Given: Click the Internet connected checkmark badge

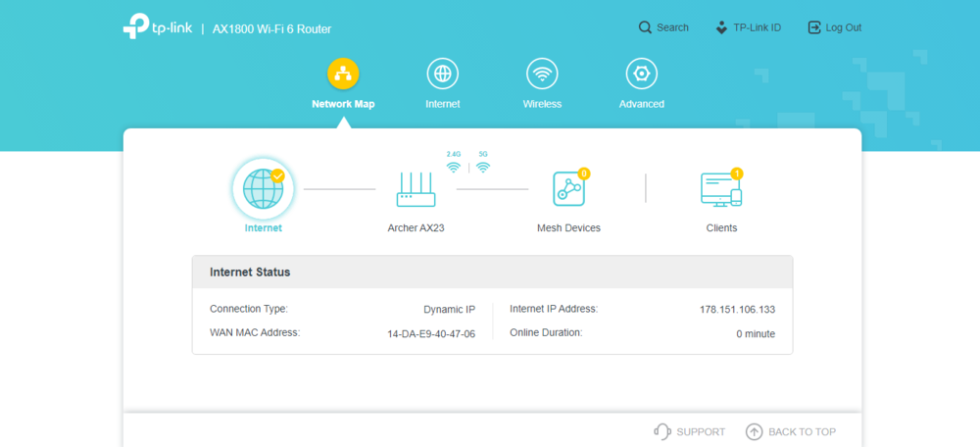Looking at the screenshot, I should (x=278, y=175).
